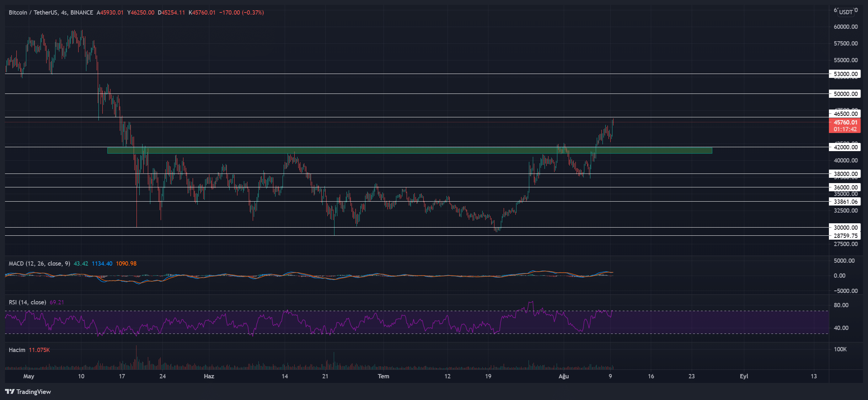Click the 53000.00 horizontal line price label
The width and height of the screenshot is (868, 400).
point(845,74)
